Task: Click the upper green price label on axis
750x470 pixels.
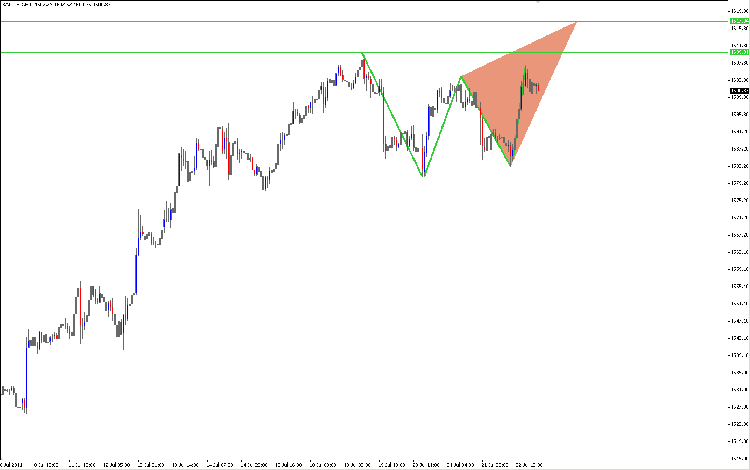Action: pyautogui.click(x=739, y=21)
